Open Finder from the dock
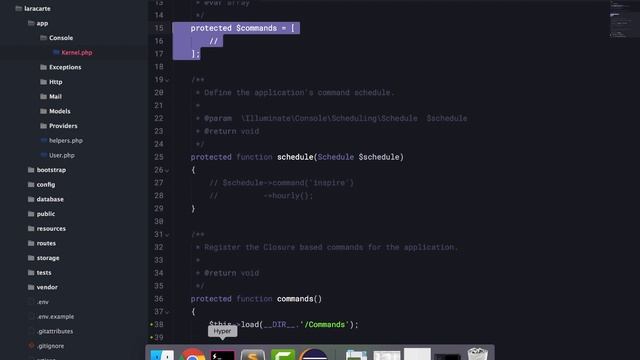The height and width of the screenshot is (360, 640). click(x=162, y=354)
